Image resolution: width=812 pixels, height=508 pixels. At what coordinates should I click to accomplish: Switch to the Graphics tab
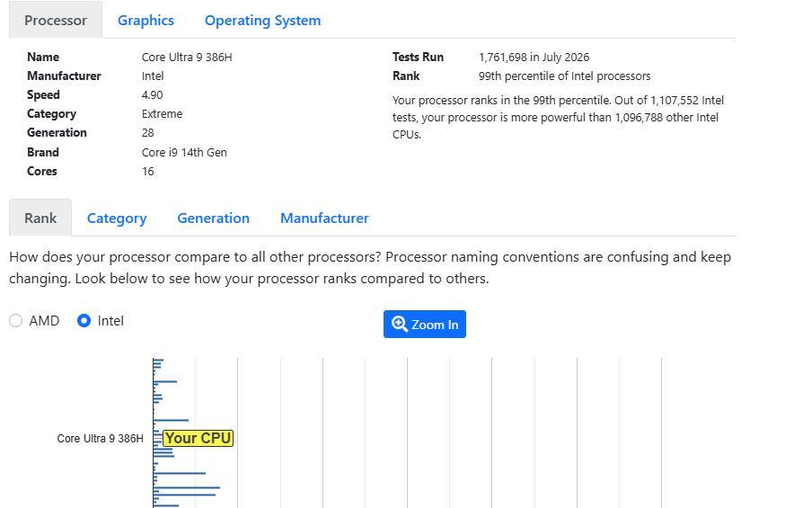[146, 20]
